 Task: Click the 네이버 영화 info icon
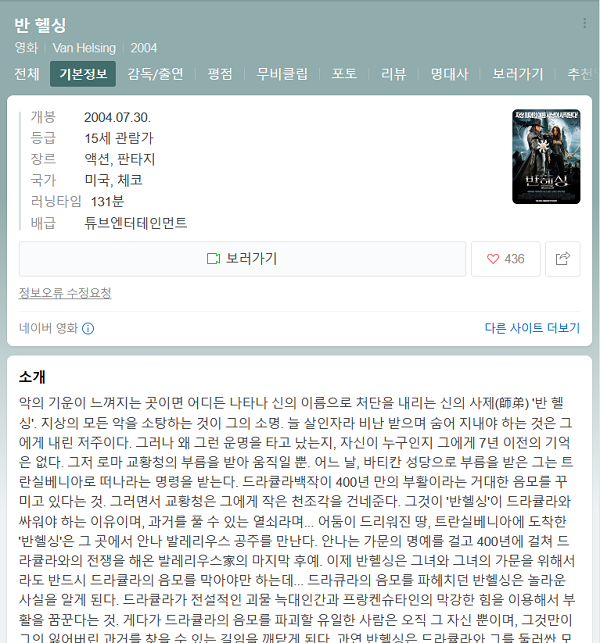88,328
